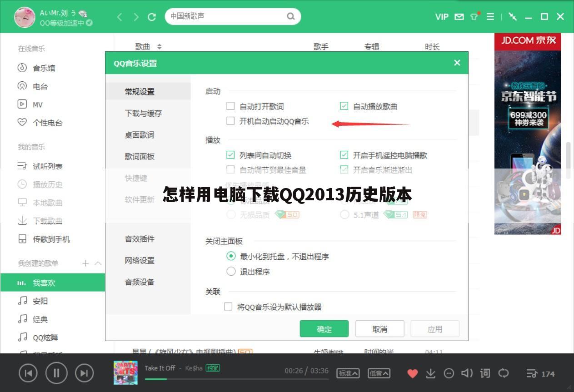The height and width of the screenshot is (392, 574).
Task: Collapse 我创建的歌单 section chevron
Action: (98, 263)
